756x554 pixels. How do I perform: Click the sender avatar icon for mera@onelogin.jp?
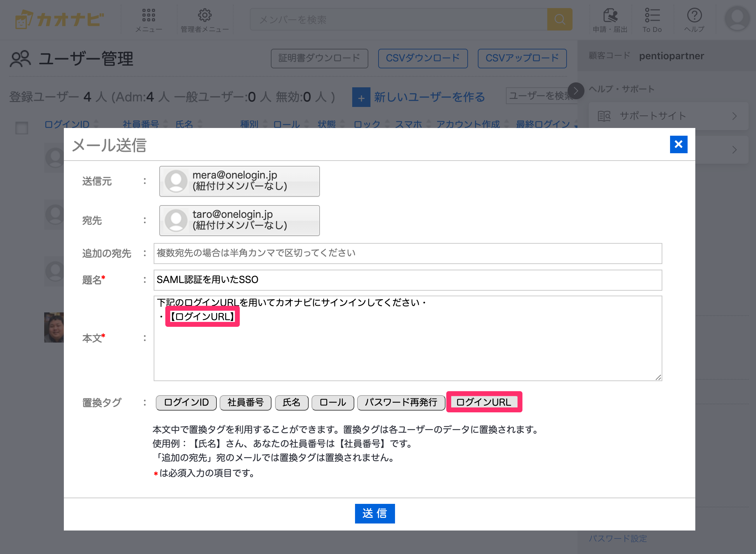(x=176, y=181)
